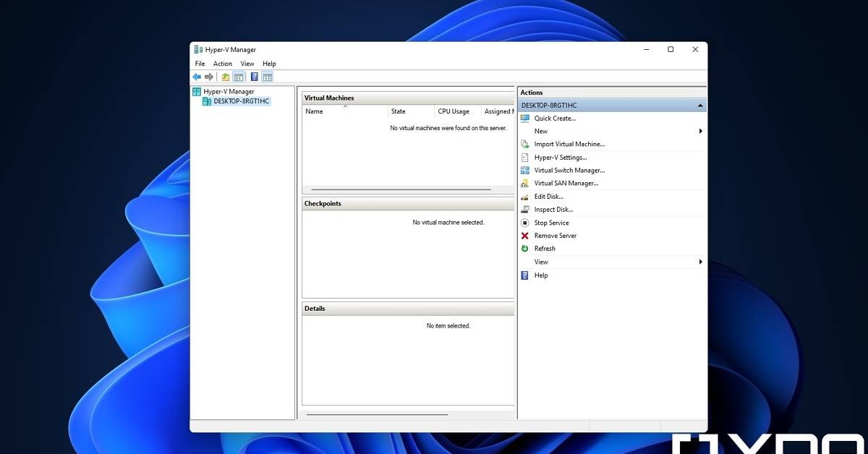Image resolution: width=868 pixels, height=454 pixels.
Task: Toggle the Show/Hide Console Tree toolbar button
Action: tap(238, 77)
